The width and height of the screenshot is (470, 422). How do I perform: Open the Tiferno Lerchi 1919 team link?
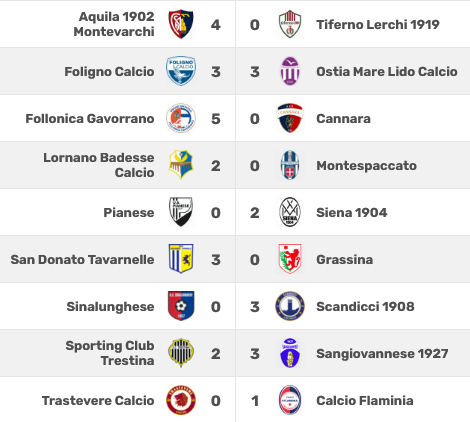[378, 24]
